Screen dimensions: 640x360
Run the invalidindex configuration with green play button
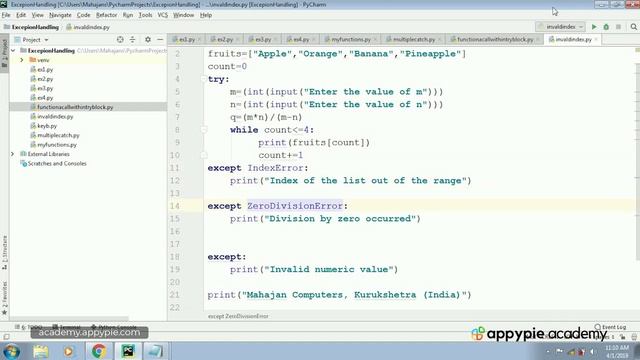pos(594,27)
